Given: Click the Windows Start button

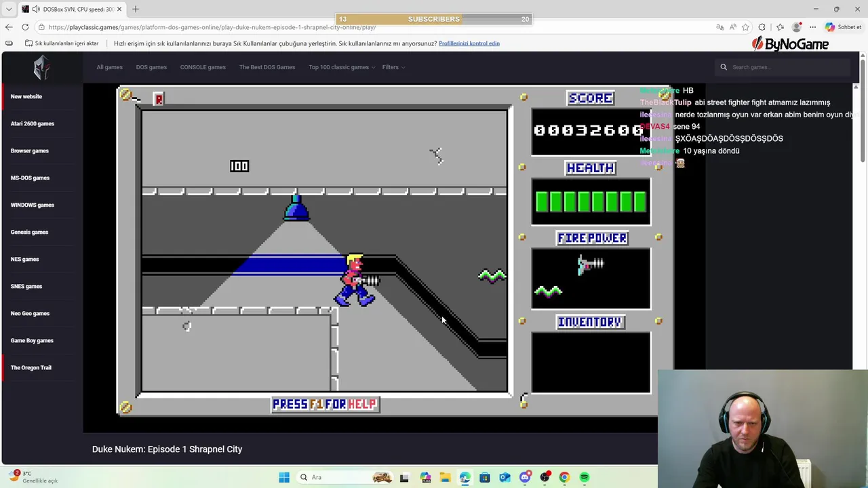Looking at the screenshot, I should pos(284,477).
